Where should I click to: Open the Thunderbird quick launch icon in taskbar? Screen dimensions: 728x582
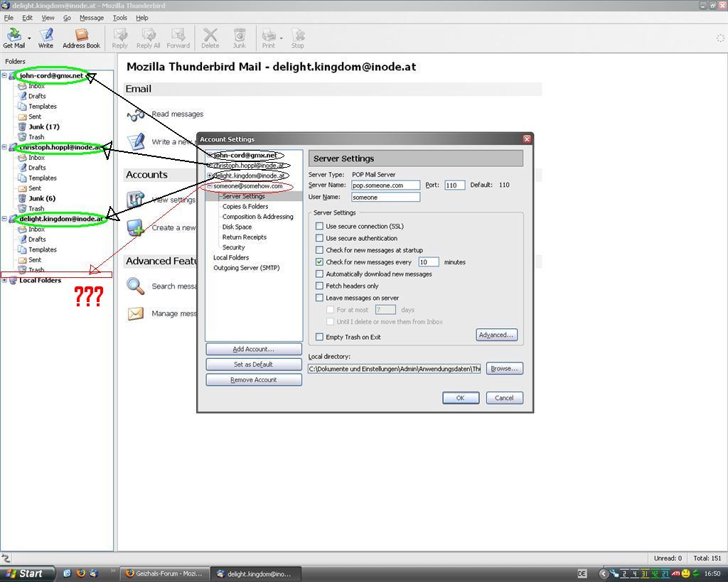click(x=94, y=573)
